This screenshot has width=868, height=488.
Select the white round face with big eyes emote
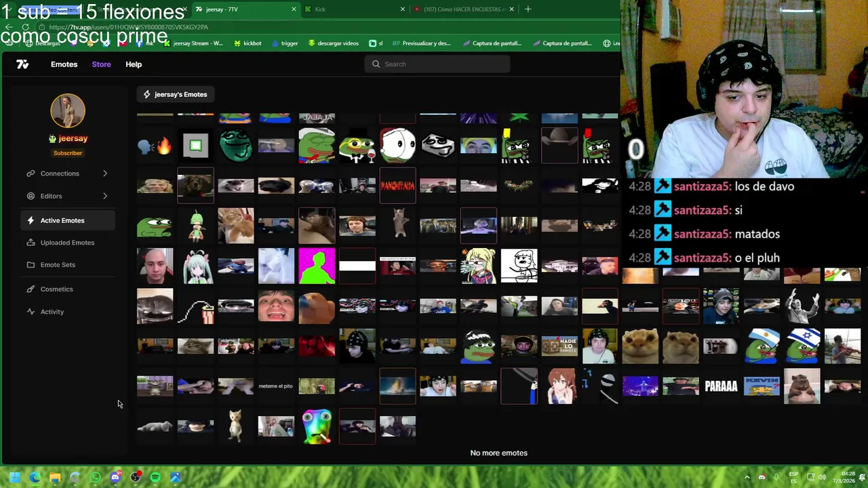(397, 145)
